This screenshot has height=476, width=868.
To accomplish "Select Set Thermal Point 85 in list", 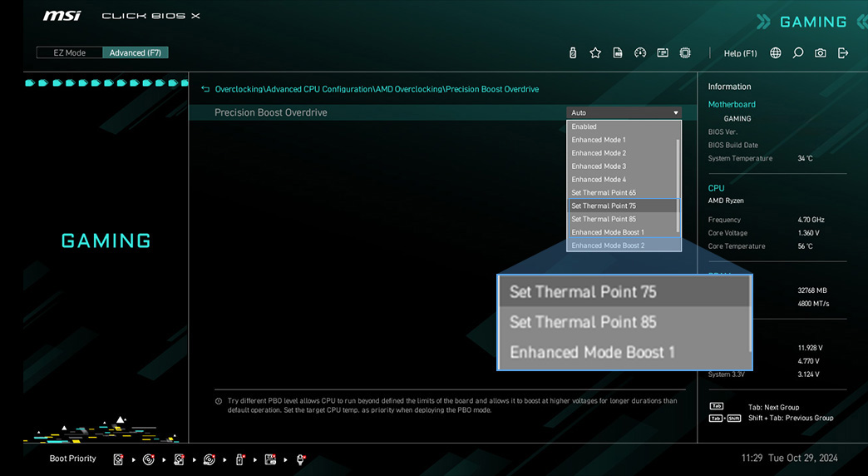I will (622, 219).
